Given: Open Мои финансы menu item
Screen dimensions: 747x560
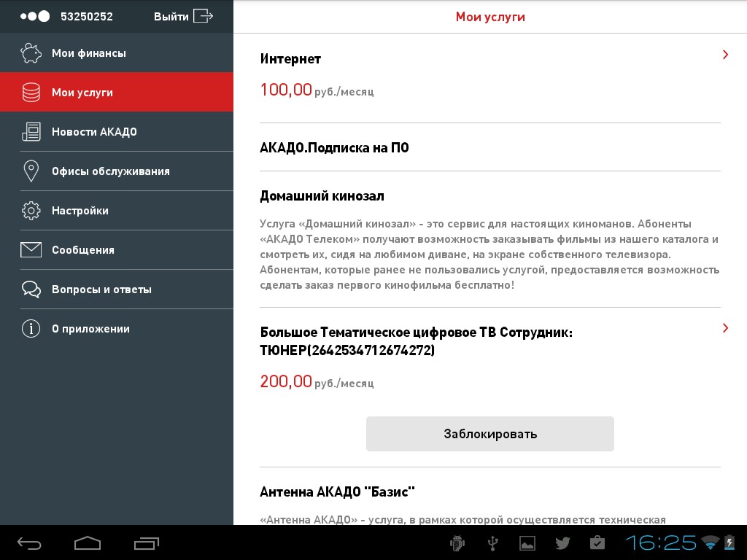Looking at the screenshot, I should pyautogui.click(x=117, y=52).
